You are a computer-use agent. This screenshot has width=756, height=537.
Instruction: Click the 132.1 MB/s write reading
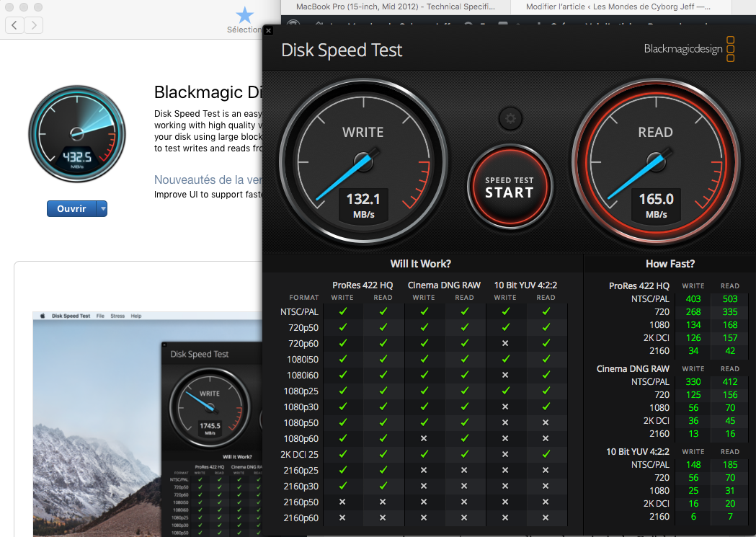[363, 205]
